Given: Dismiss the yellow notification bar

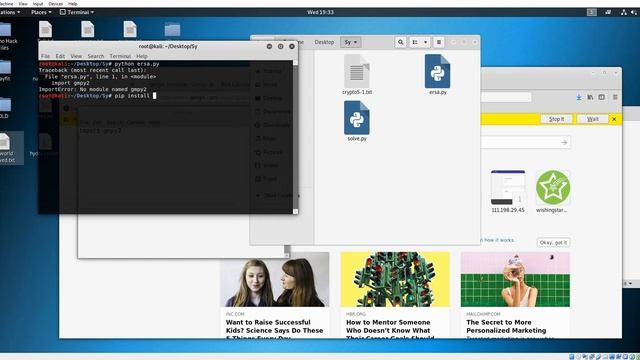Looking at the screenshot, I should coord(614,119).
